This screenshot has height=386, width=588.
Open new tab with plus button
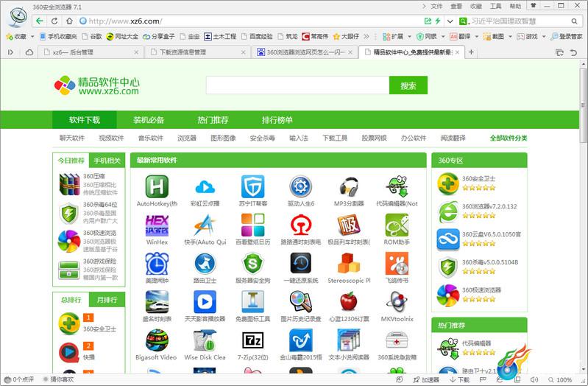tap(472, 52)
